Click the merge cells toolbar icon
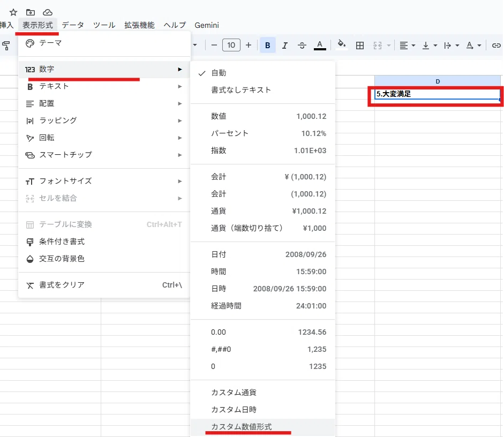The height and width of the screenshot is (437, 504). point(378,46)
